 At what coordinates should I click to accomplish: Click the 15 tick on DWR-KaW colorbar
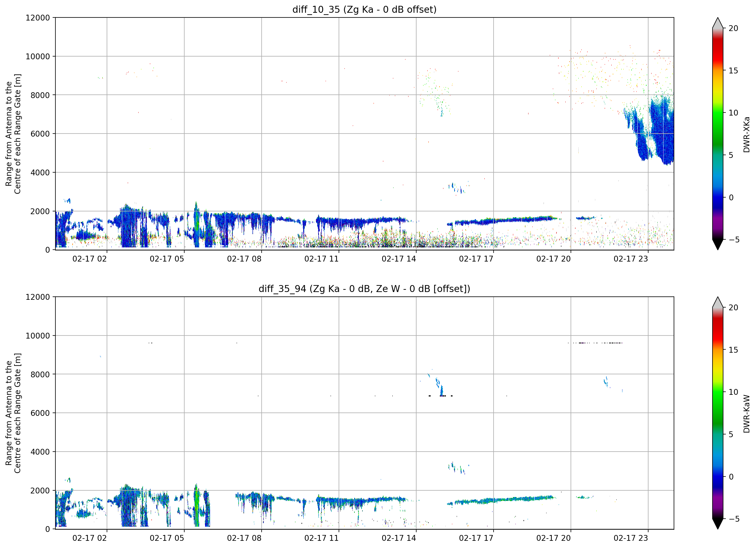[733, 350]
